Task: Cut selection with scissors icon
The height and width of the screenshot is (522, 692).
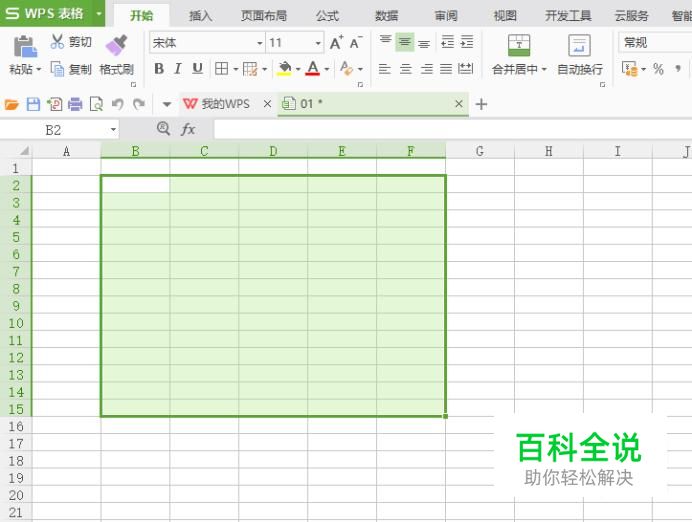Action: (57, 41)
